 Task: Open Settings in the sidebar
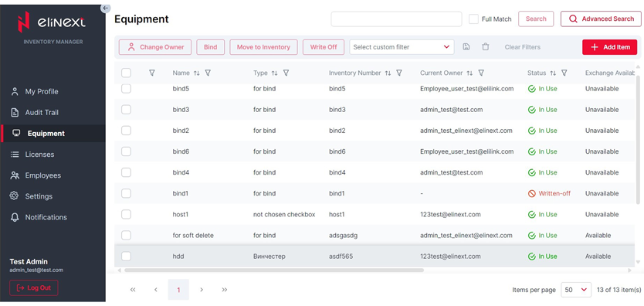[x=53, y=196]
